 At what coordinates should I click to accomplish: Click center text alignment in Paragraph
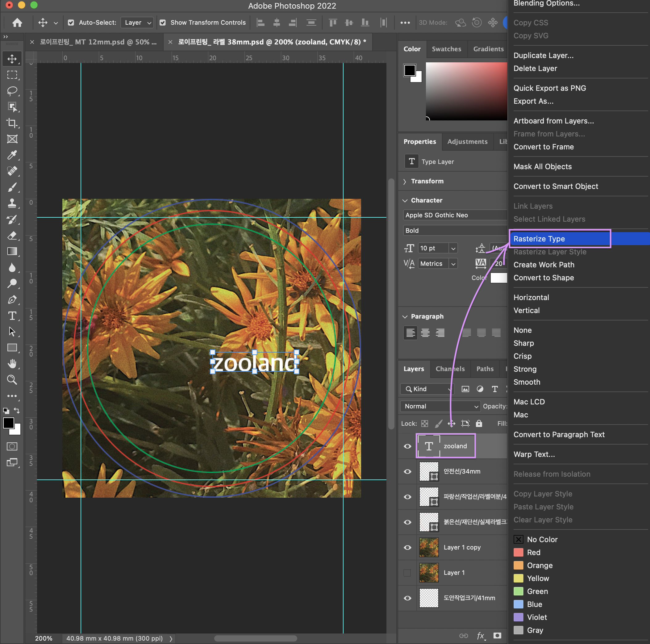(425, 333)
